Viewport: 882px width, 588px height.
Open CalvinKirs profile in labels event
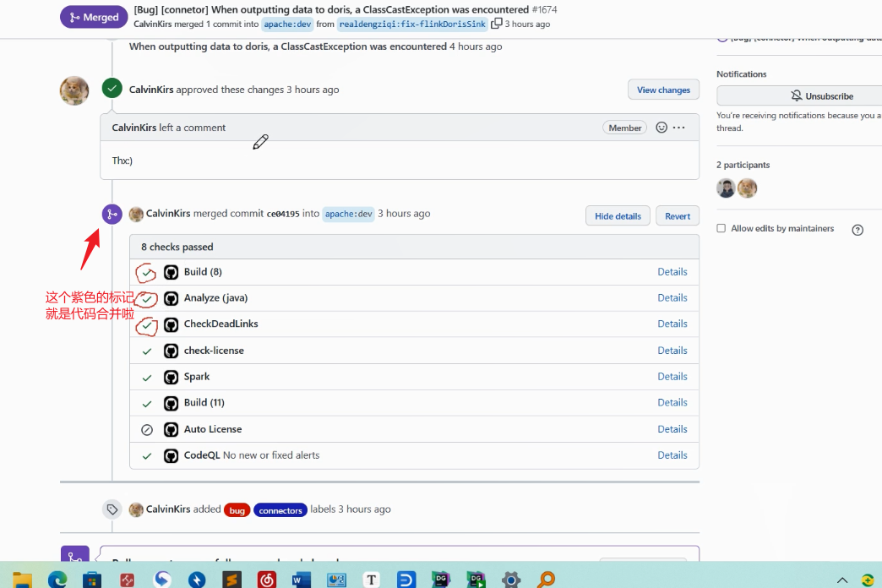point(168,509)
